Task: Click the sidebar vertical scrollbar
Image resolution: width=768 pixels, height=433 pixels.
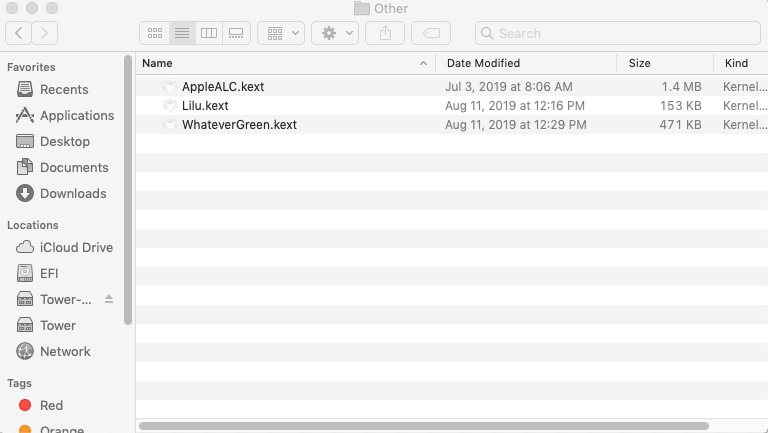Action: [x=128, y=190]
